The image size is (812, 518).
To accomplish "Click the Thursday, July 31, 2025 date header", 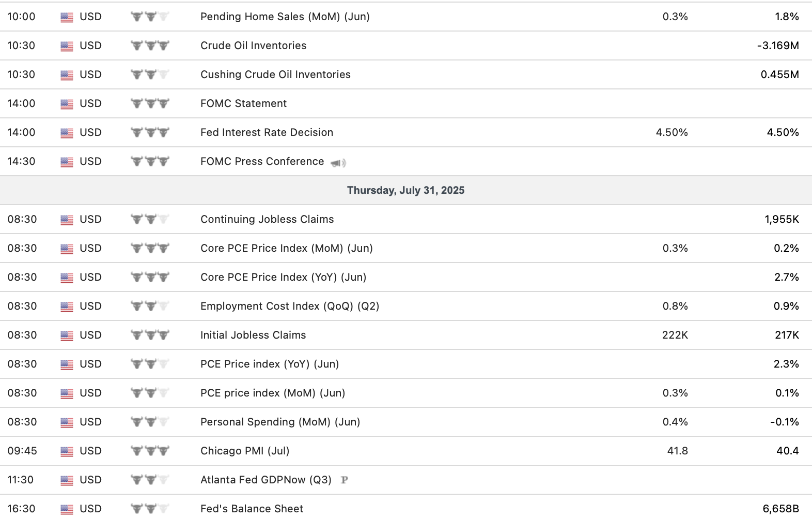I will pos(405,190).
